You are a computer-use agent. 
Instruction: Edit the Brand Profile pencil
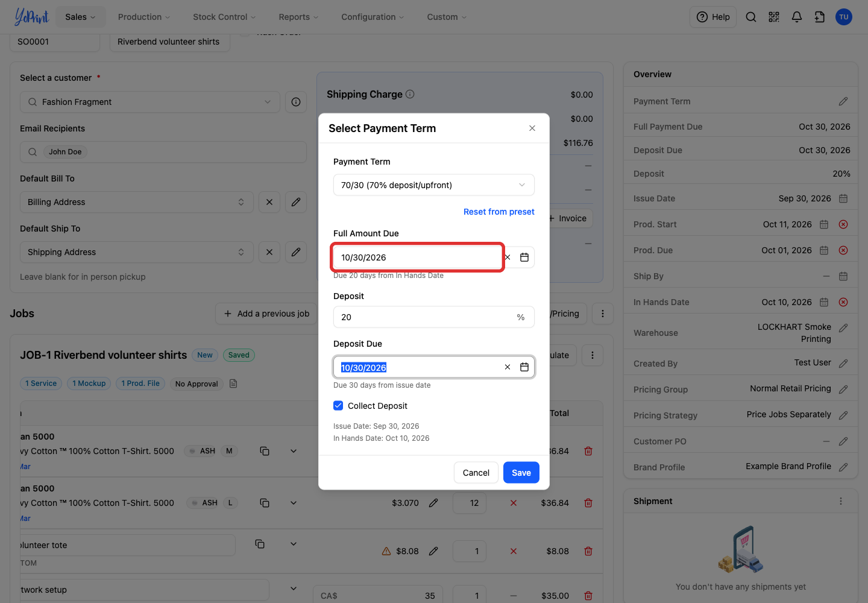click(843, 467)
